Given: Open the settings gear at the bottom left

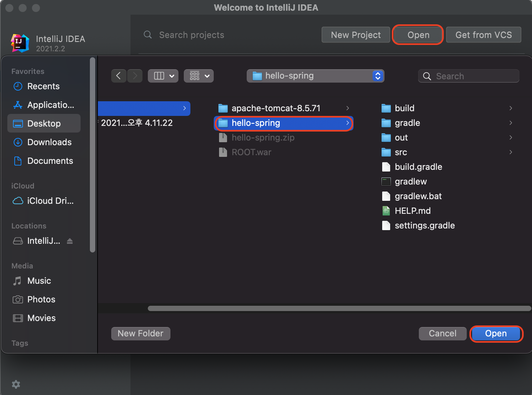Looking at the screenshot, I should (16, 384).
